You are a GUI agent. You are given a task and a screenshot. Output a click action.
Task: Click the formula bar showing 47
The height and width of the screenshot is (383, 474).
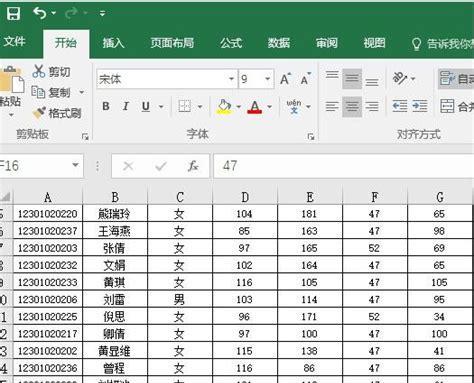(343, 166)
